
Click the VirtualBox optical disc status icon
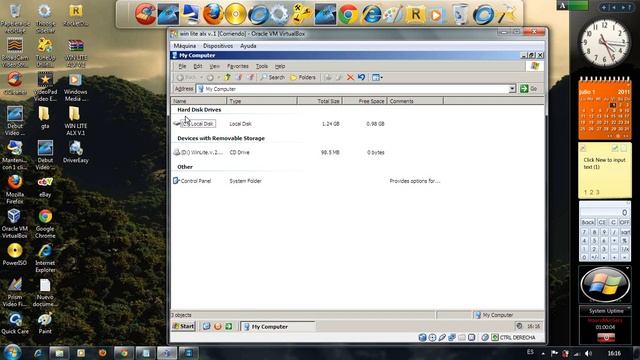tap(432, 338)
